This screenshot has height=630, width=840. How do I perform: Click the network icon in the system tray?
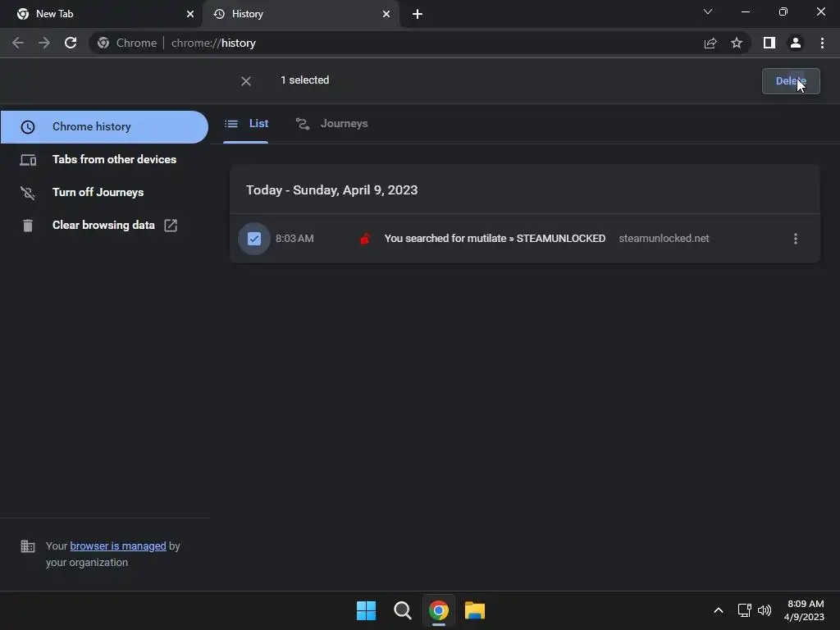(744, 610)
